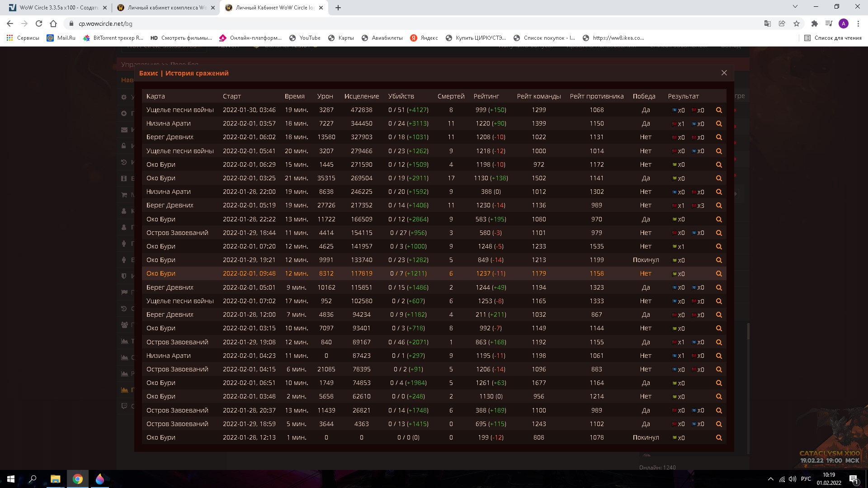This screenshot has height=488, width=868.
Task: Click magnifier icon on highlighted Око Бури row
Action: pyautogui.click(x=719, y=274)
